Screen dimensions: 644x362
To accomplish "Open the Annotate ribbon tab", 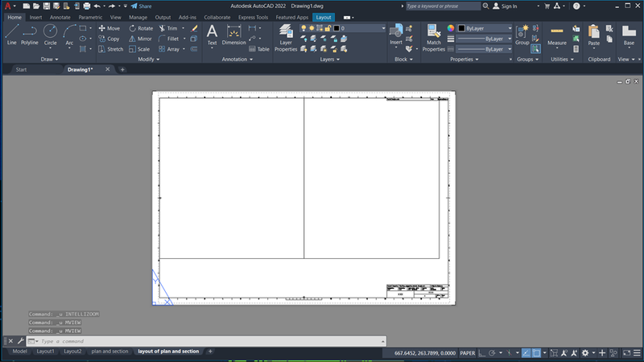I will tap(60, 17).
